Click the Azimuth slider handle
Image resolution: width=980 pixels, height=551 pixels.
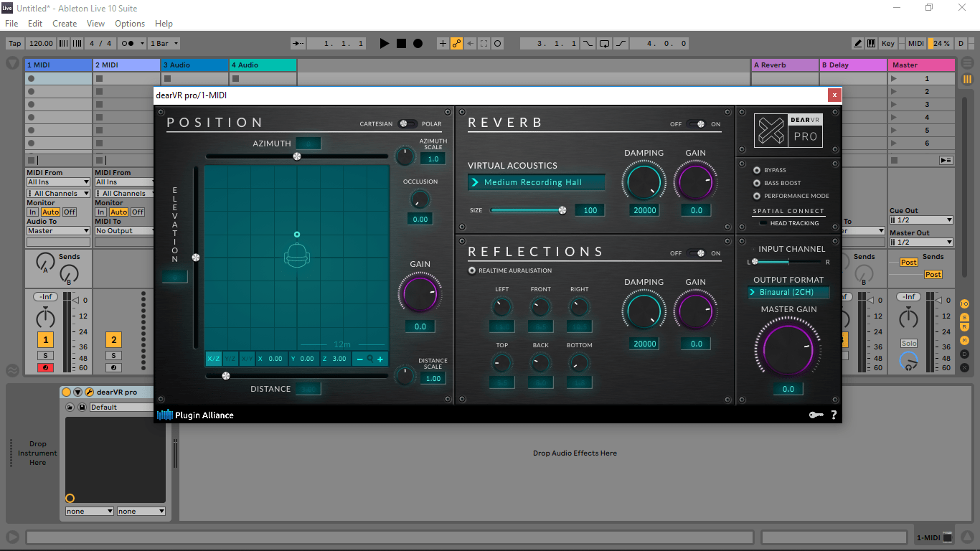(297, 156)
